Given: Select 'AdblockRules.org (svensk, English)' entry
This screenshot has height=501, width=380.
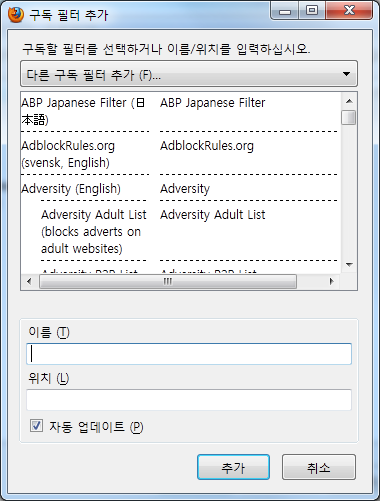Looking at the screenshot, I should point(68,154).
